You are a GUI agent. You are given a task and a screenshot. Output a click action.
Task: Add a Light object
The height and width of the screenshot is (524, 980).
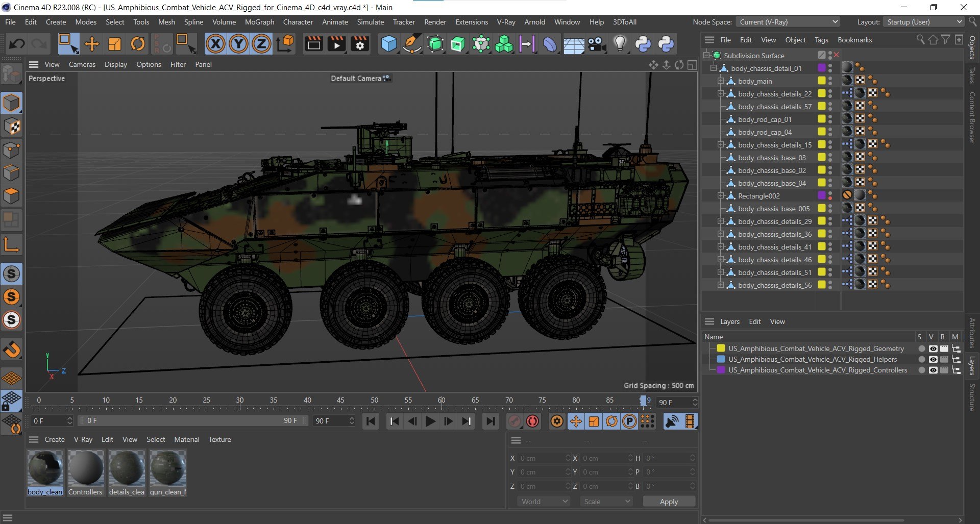pos(620,44)
